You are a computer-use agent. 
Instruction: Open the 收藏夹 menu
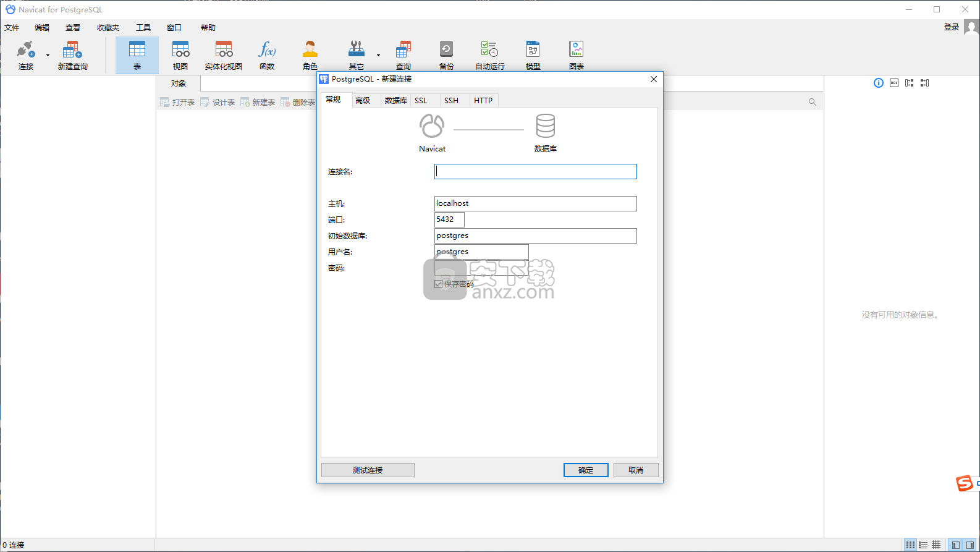pos(108,28)
